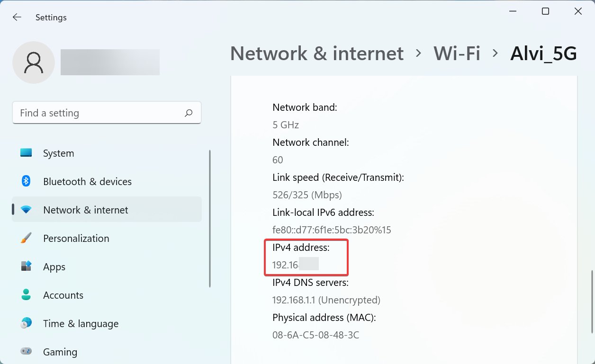Open the Gaming controller icon
This screenshot has height=364, width=595.
tap(26, 352)
